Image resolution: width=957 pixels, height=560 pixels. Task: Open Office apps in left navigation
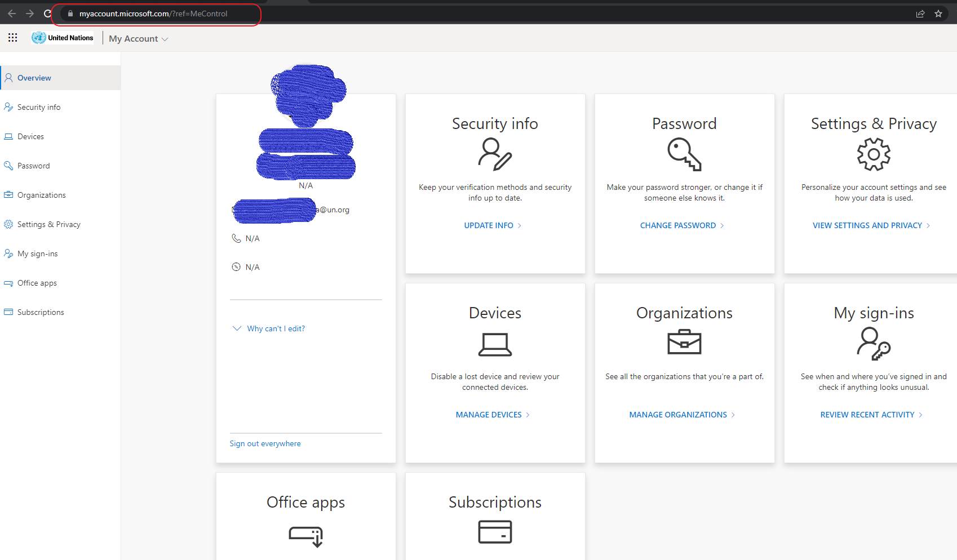pos(60,283)
